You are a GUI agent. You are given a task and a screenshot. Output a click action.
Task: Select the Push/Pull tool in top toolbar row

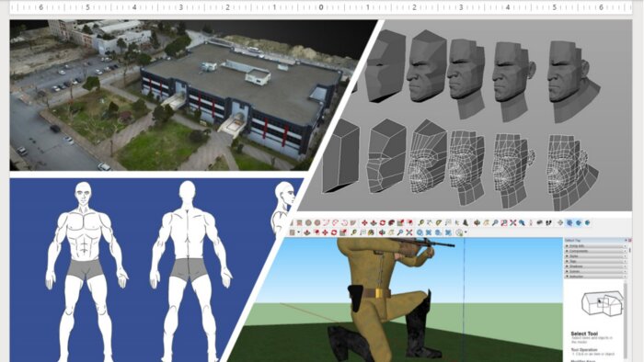click(374, 222)
